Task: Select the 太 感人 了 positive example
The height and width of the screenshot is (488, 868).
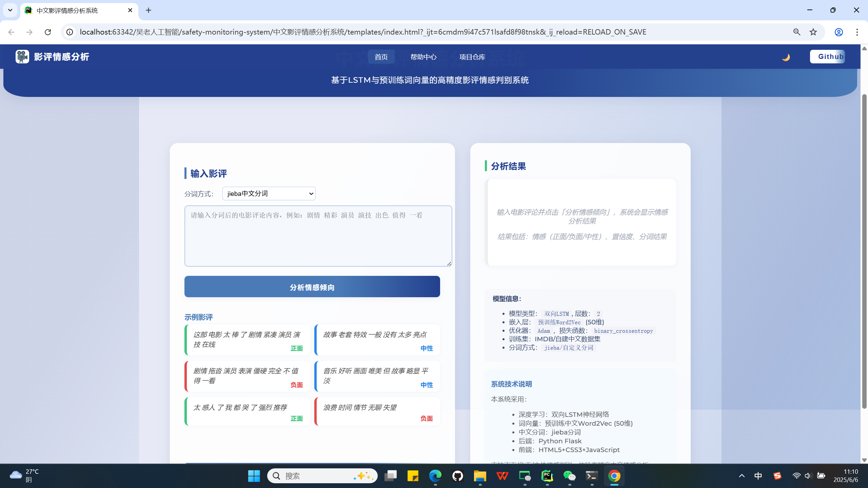Action: [247, 411]
